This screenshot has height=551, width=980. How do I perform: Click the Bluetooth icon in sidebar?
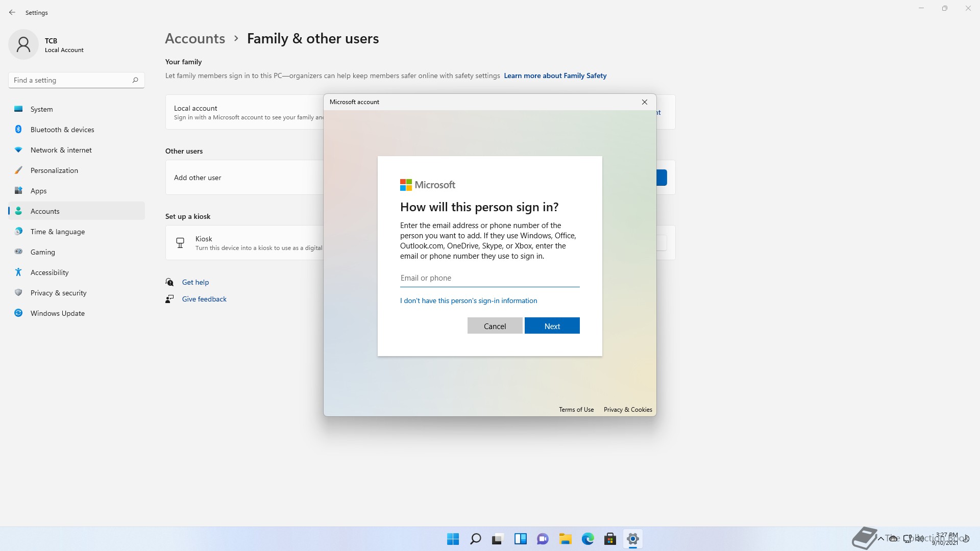click(18, 129)
